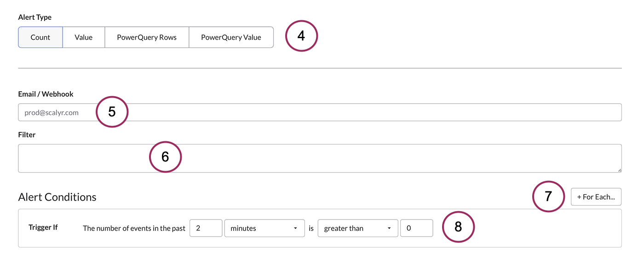This screenshot has height=266, width=644.
Task: Click the circled number 4 marker
Action: 301,36
